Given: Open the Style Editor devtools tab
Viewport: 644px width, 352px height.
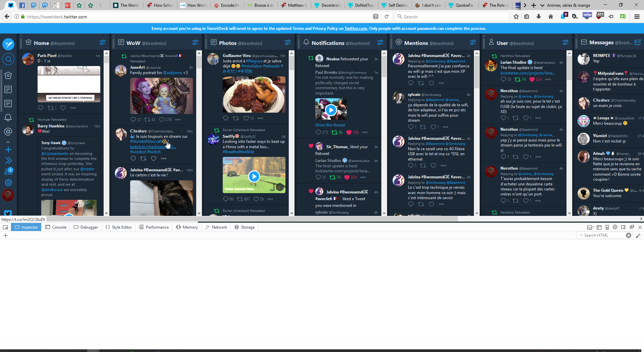Looking at the screenshot, I should [118, 227].
